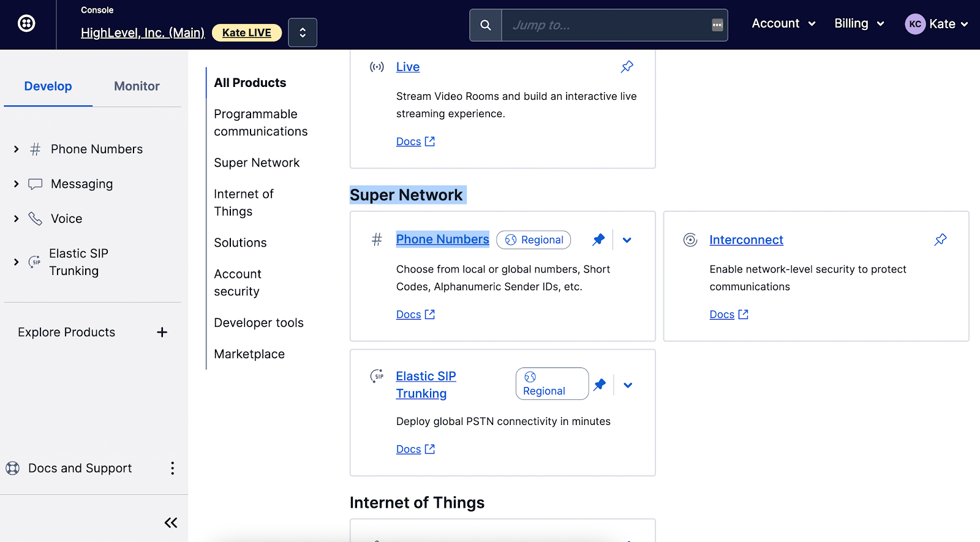
Task: Click the plus icon beside Explore Products
Action: pyautogui.click(x=162, y=332)
